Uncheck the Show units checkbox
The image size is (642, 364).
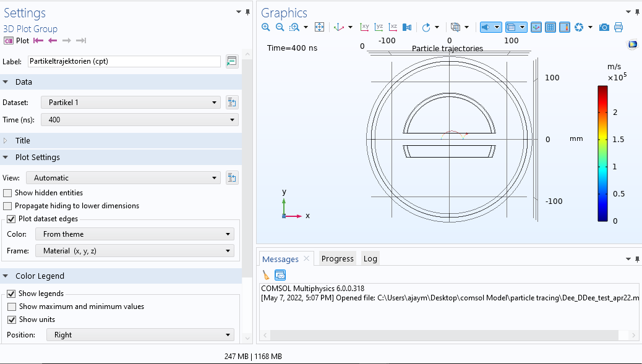coord(12,320)
